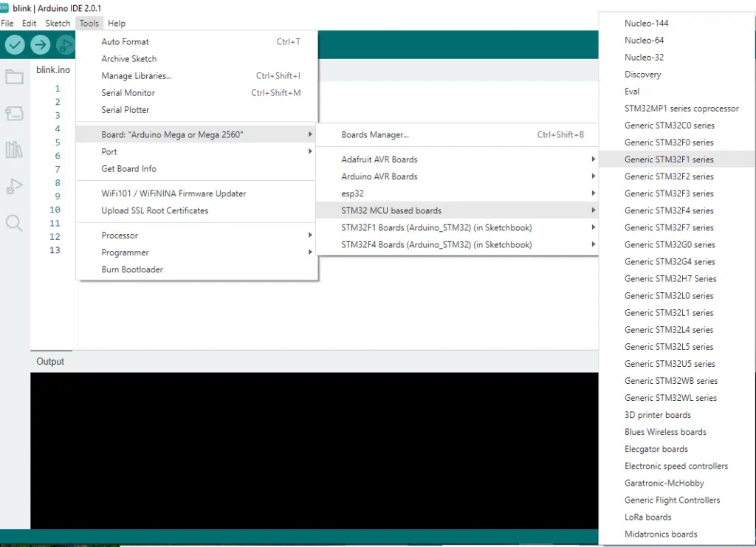Screen dimensions: 756x547
Task: Open the Debug sidebar icon
Action: [14, 186]
